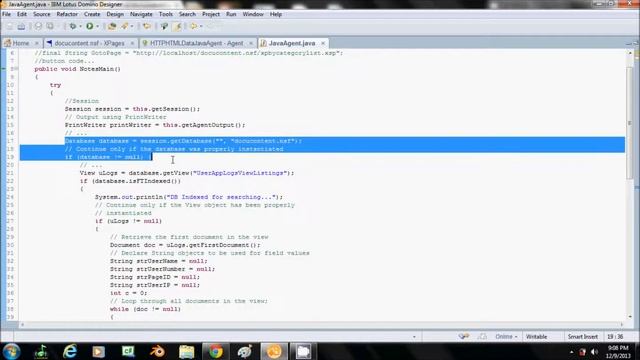The image size is (640, 360).
Task: Switch to the docucontent.nsf - XPages tab
Action: (x=89, y=43)
